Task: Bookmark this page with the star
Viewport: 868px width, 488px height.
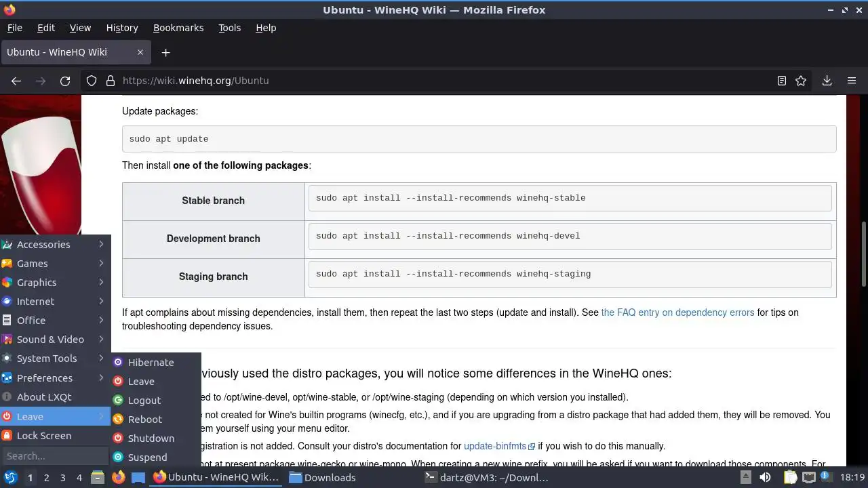Action: tap(801, 81)
